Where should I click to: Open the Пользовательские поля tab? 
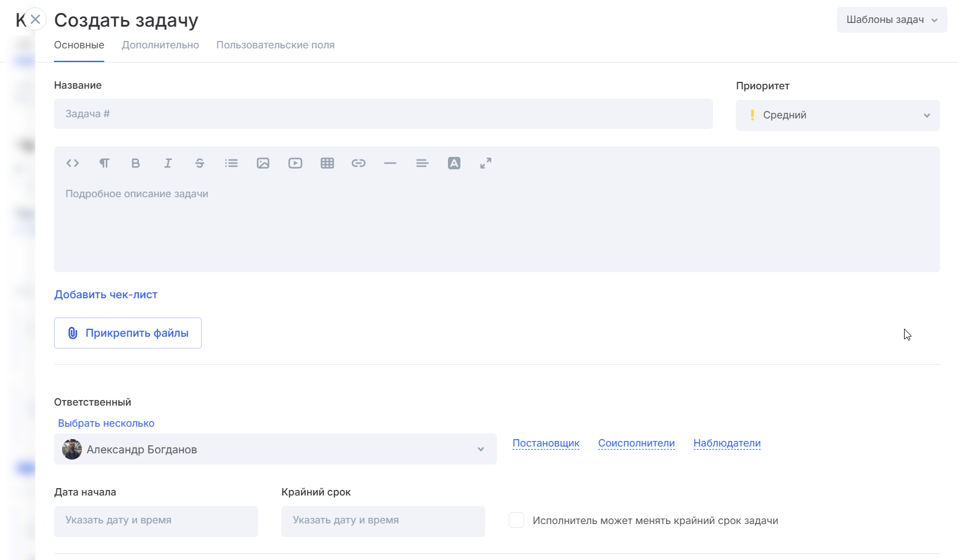[x=275, y=45]
